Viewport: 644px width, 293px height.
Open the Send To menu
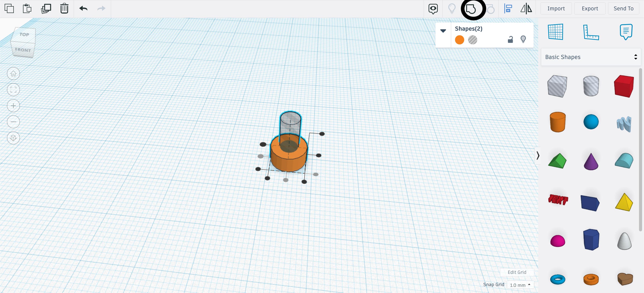623,8
